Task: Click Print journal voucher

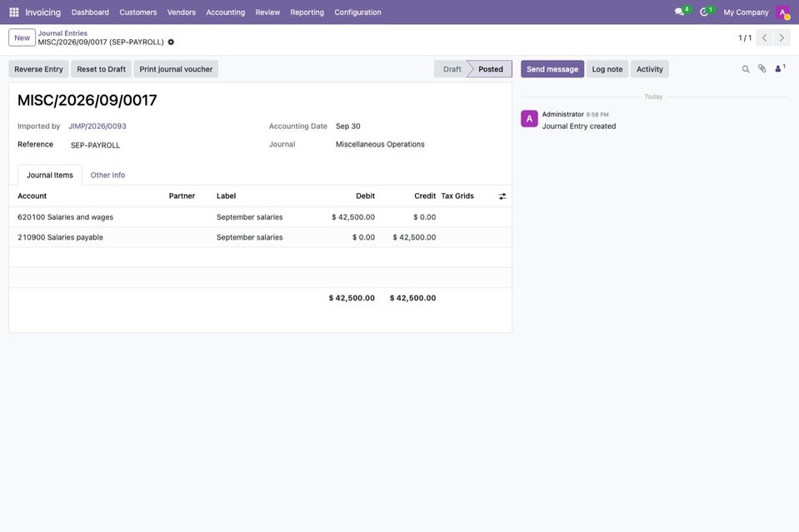Action: pos(176,69)
